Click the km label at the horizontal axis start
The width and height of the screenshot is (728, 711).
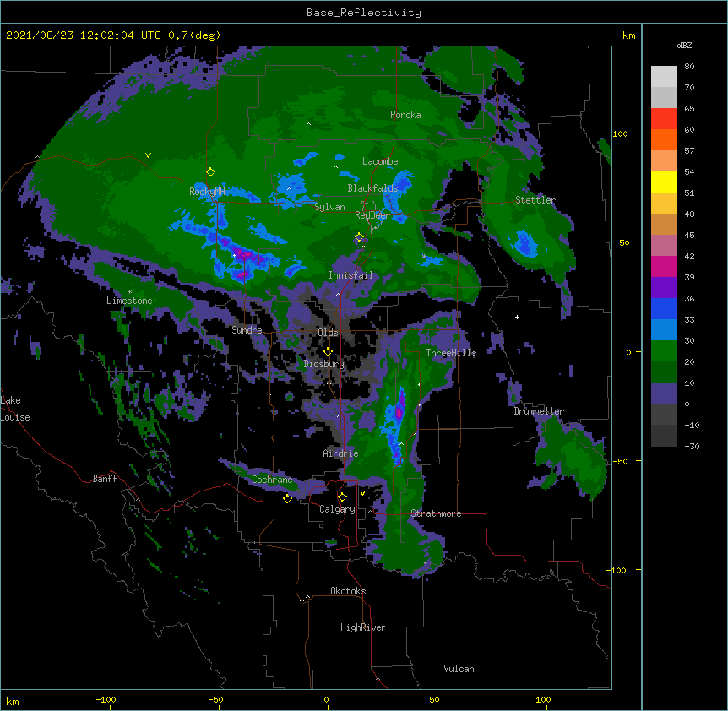click(x=13, y=701)
